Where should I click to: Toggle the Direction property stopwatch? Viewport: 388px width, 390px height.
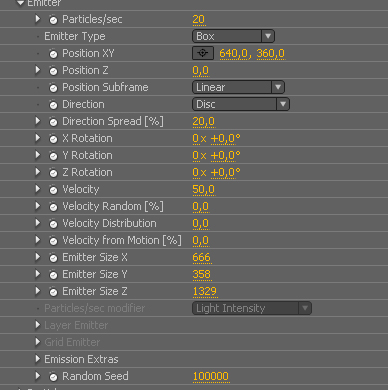53,105
